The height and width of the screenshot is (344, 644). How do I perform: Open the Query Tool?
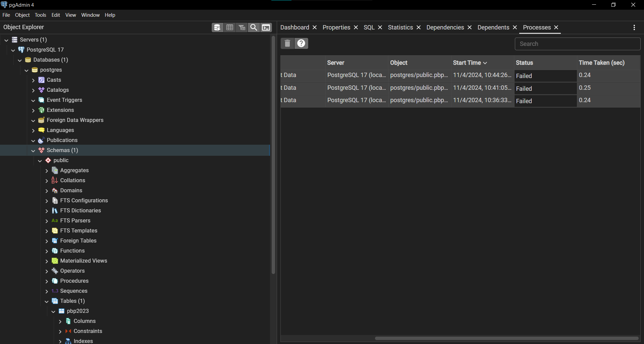point(217,27)
